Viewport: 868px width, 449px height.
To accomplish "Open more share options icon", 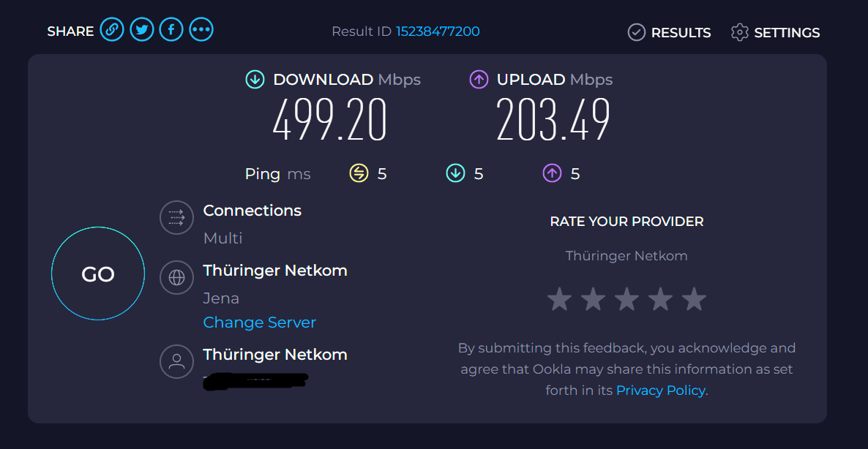I will coord(201,29).
